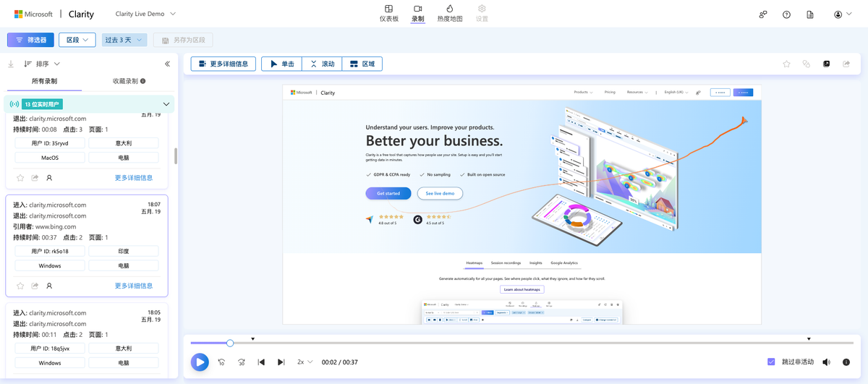Open 更多详细信息 for user 35ryvd
The width and height of the screenshot is (868, 384).
134,177
